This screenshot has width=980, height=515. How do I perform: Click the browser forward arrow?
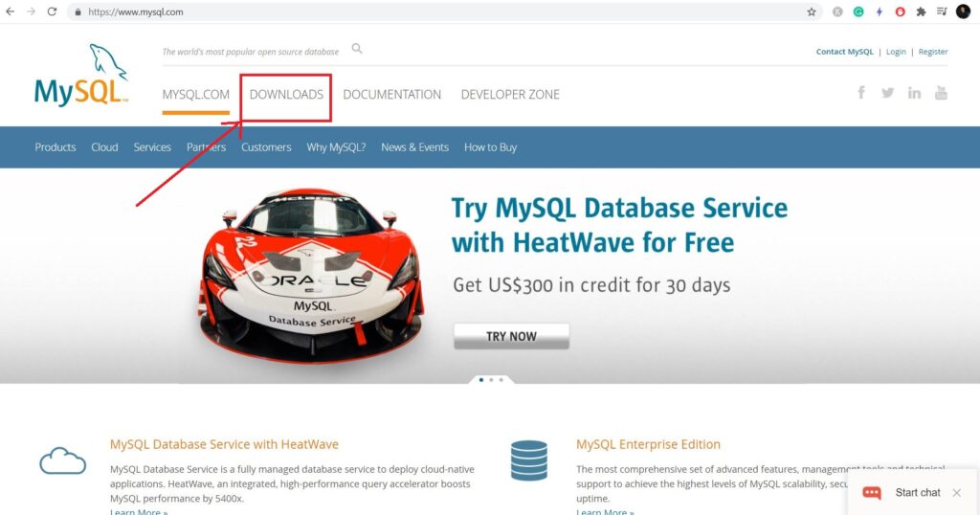pyautogui.click(x=31, y=11)
